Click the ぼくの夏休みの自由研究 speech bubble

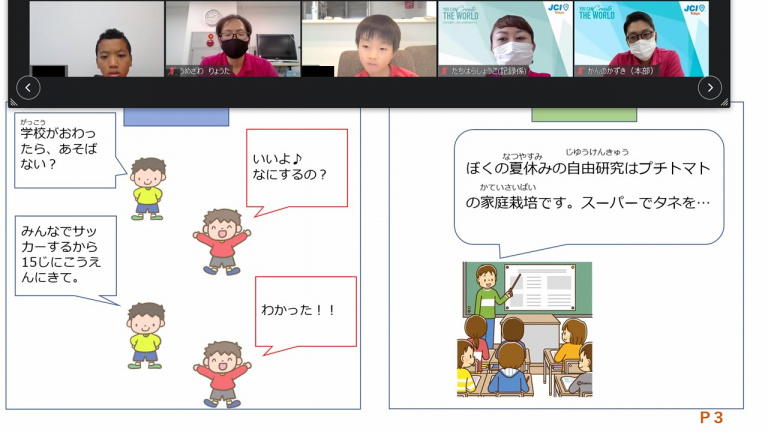tap(588, 184)
